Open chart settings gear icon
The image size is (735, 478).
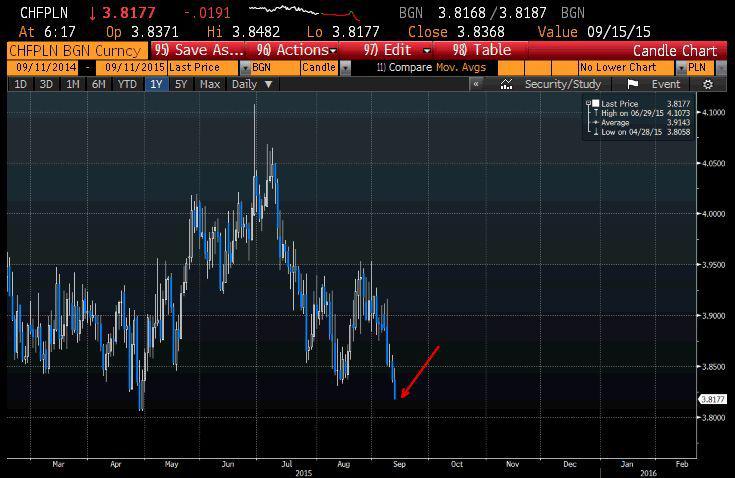(708, 85)
